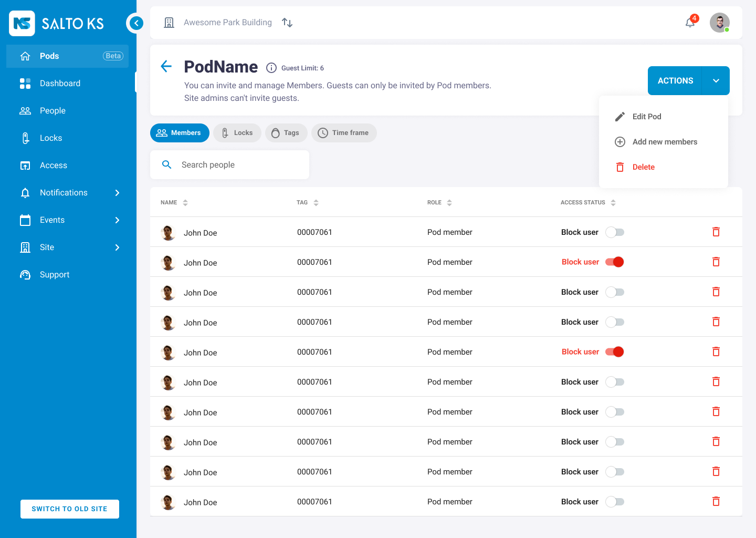Click the back arrow beside PodName
This screenshot has height=538, width=756.
166,66
